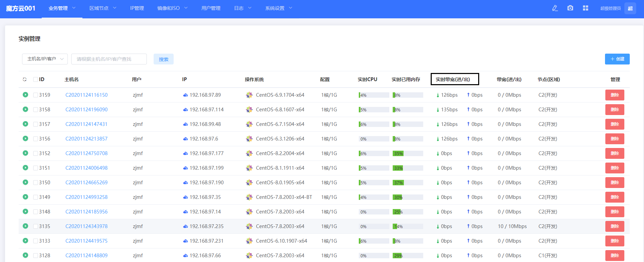This screenshot has height=262, width=644.
Task: Expand the 业务管理 menu chevron
Action: (x=74, y=8)
